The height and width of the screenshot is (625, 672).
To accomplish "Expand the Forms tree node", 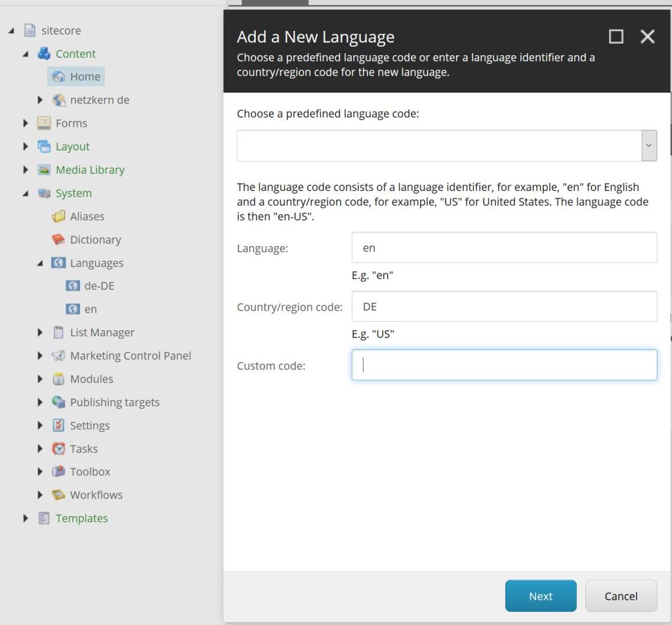I will pos(26,123).
